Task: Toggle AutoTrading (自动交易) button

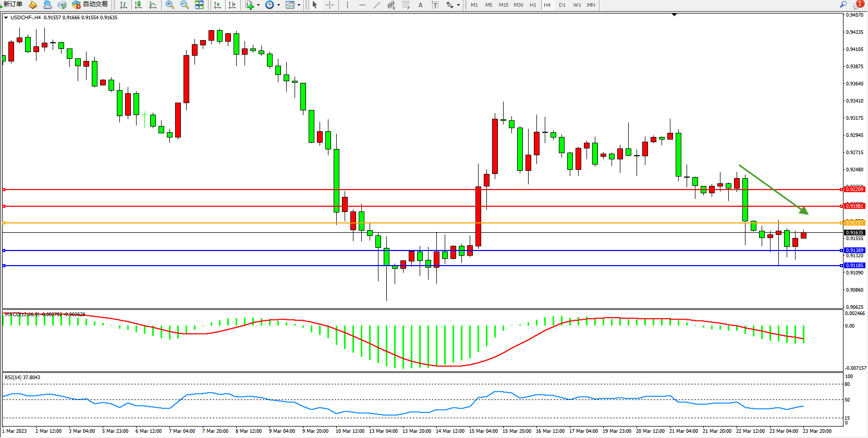Action: (90, 5)
